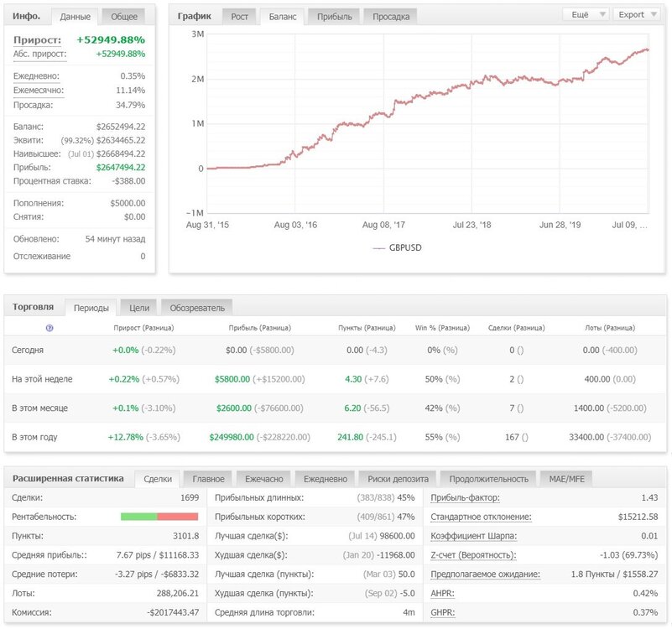Select the В этом месяце row label
This screenshot has width=672, height=629.
tap(39, 408)
